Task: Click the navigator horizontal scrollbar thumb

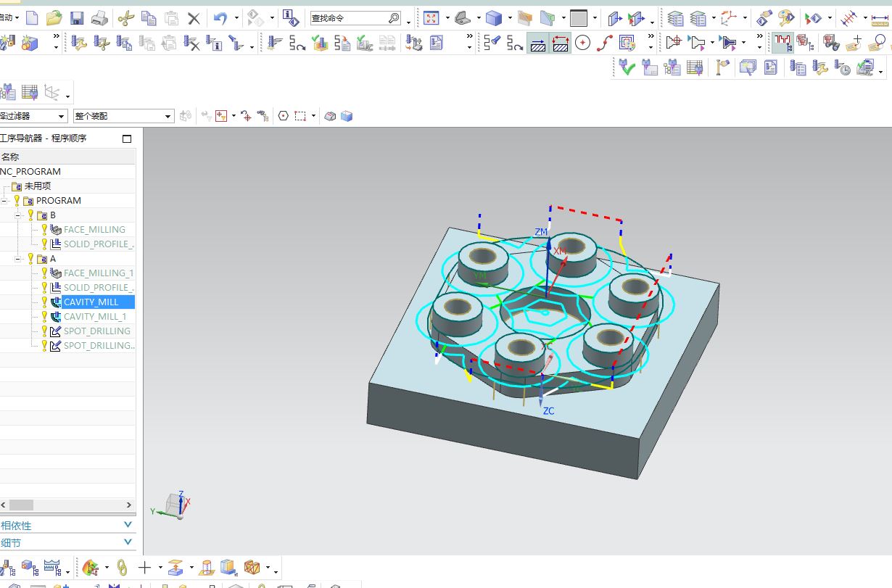Action: pos(21,505)
